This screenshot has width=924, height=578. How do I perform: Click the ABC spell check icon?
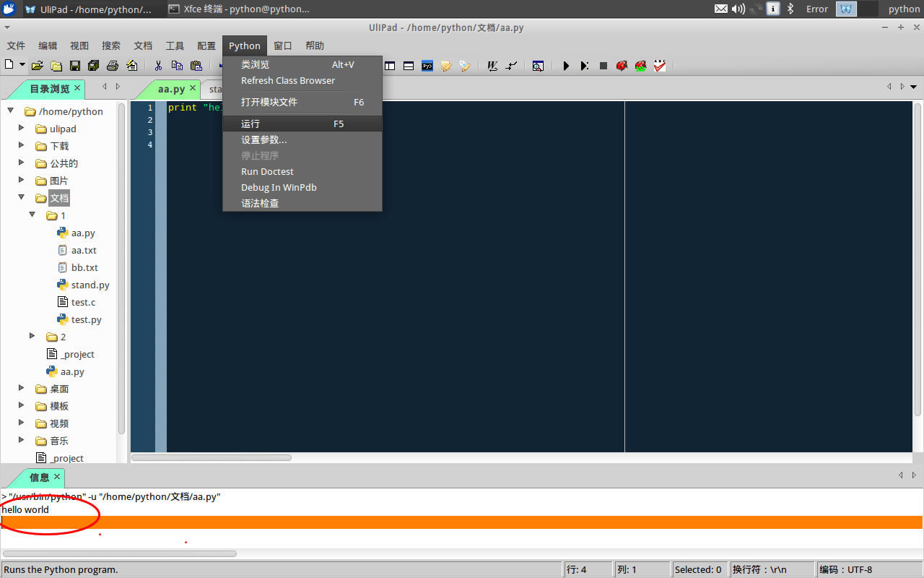[660, 66]
